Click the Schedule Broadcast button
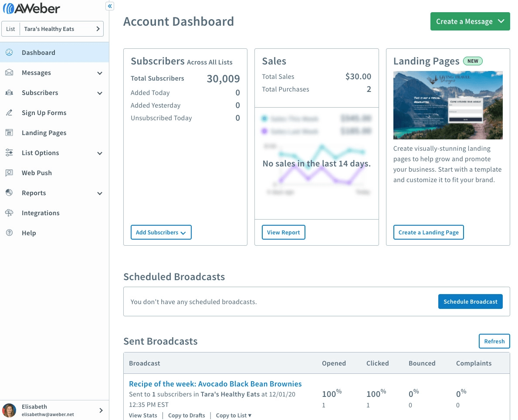This screenshot has width=518, height=420. (470, 301)
